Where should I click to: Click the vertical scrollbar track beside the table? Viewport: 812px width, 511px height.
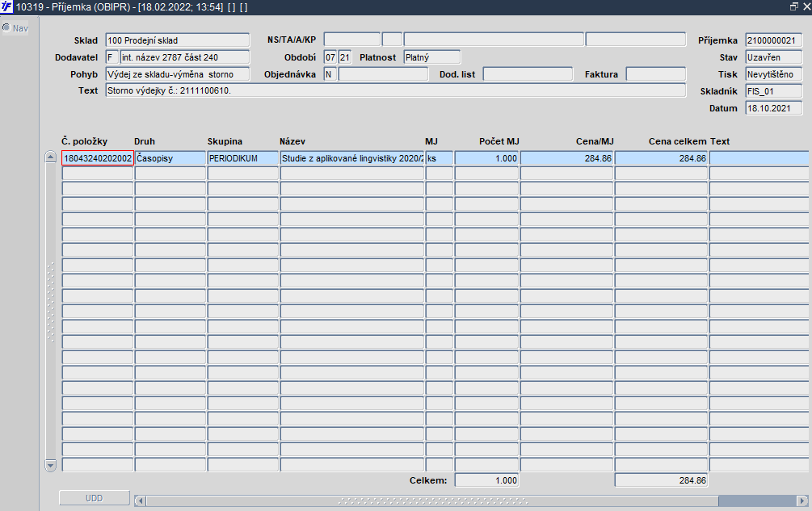click(50, 310)
